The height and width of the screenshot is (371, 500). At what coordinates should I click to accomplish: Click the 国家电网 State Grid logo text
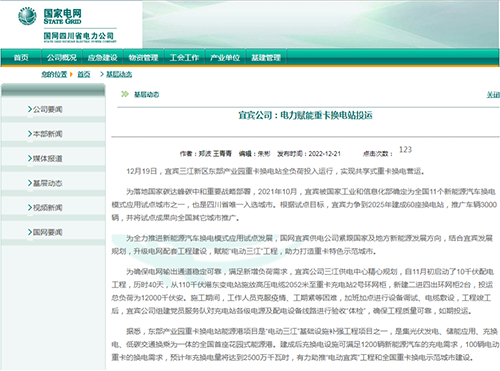[62, 16]
